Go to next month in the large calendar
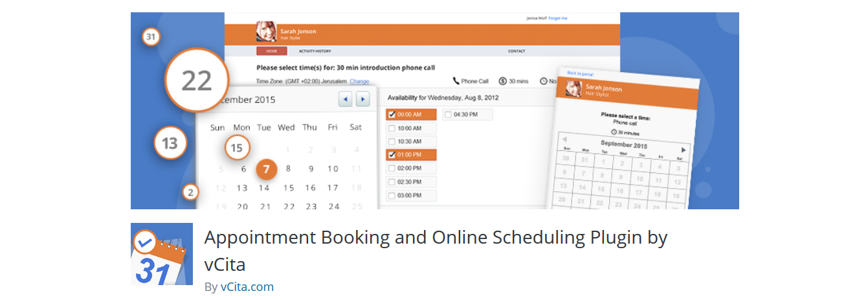The height and width of the screenshot is (300, 868). 362,99
